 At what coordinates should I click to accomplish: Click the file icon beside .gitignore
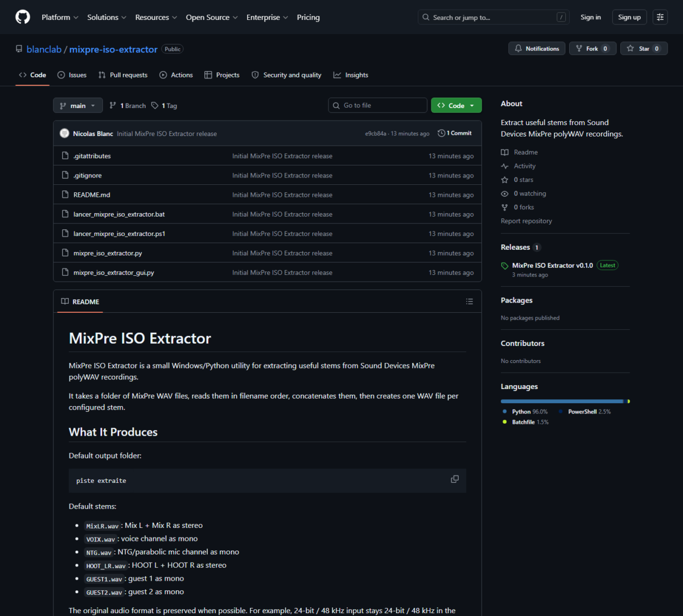[x=65, y=175]
